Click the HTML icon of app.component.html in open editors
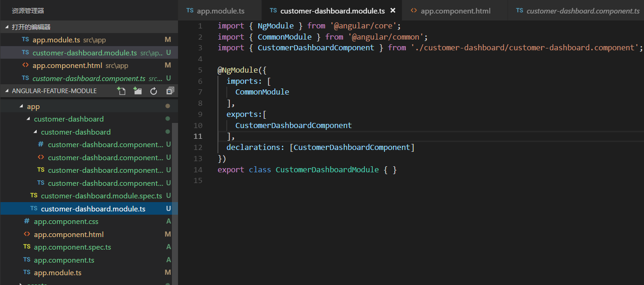 click(26, 65)
